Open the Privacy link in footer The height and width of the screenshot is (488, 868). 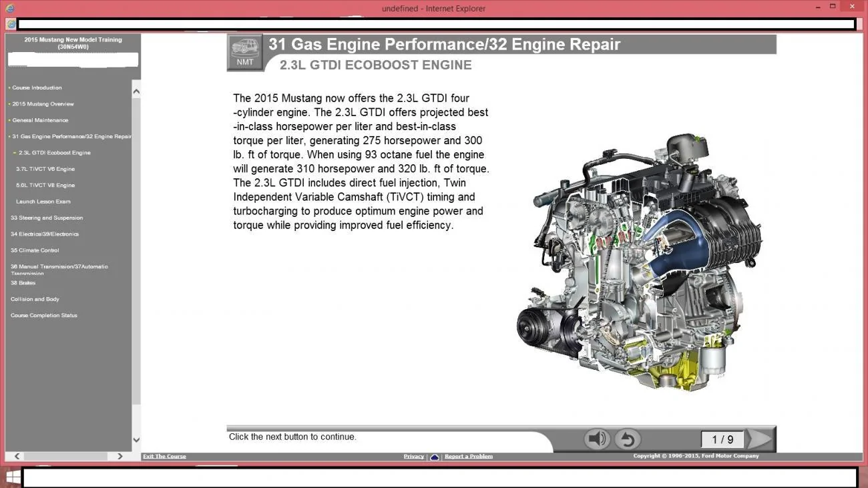click(x=414, y=457)
